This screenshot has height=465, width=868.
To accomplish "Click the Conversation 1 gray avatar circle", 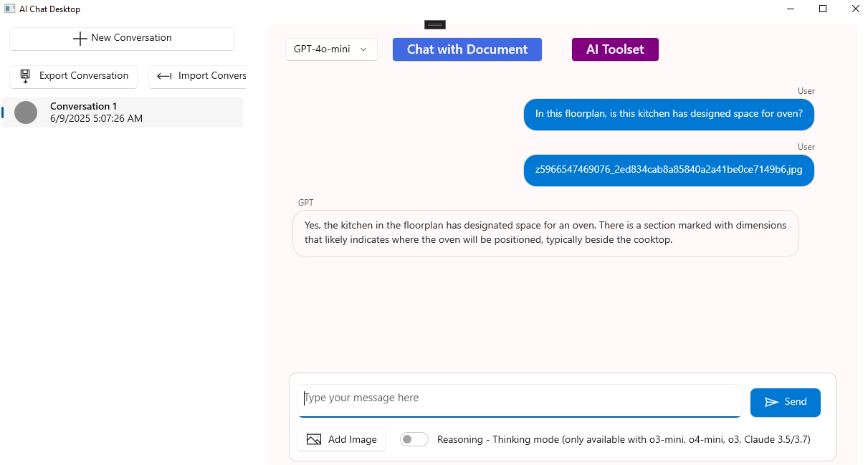I will 26,112.
